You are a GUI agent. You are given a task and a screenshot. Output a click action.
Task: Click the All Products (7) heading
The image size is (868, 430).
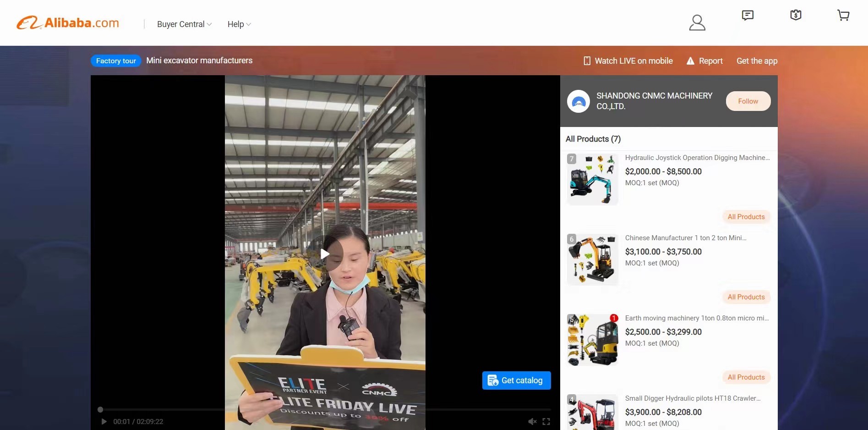[593, 139]
